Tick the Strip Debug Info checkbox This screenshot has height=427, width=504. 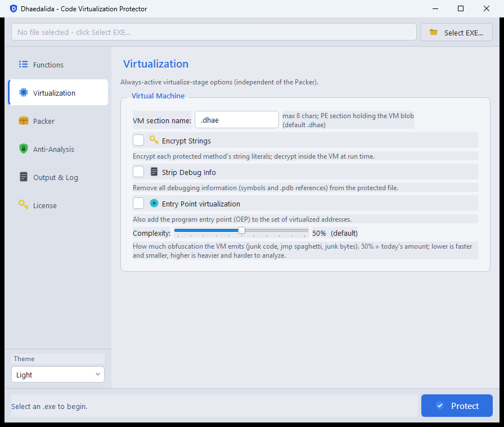pos(138,172)
